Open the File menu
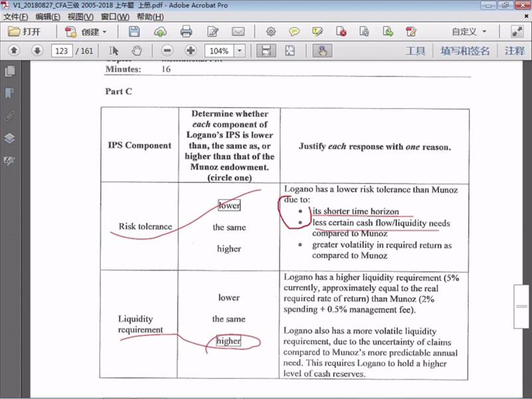Viewport: 532px width, 399px height. tap(15, 17)
